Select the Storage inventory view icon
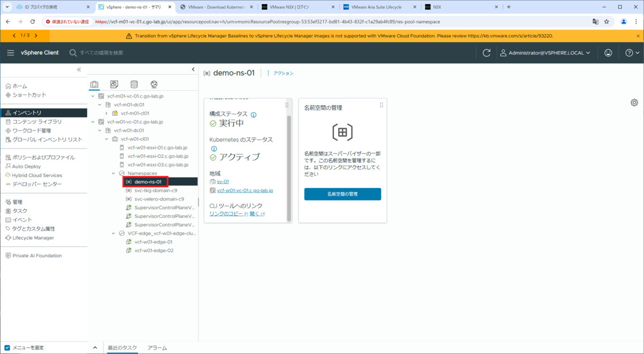This screenshot has width=644, height=354. [x=134, y=84]
